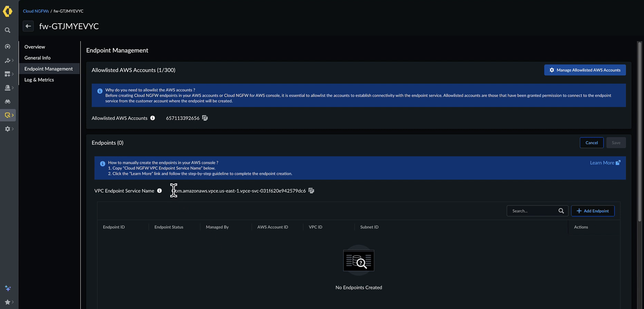
Task: Click the back arrow beside fw-GTJMYEVYC
Action: coord(28,26)
